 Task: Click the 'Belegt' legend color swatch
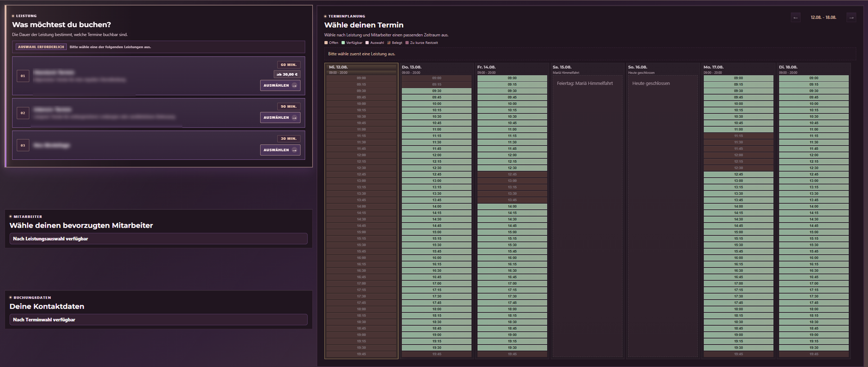(x=389, y=43)
